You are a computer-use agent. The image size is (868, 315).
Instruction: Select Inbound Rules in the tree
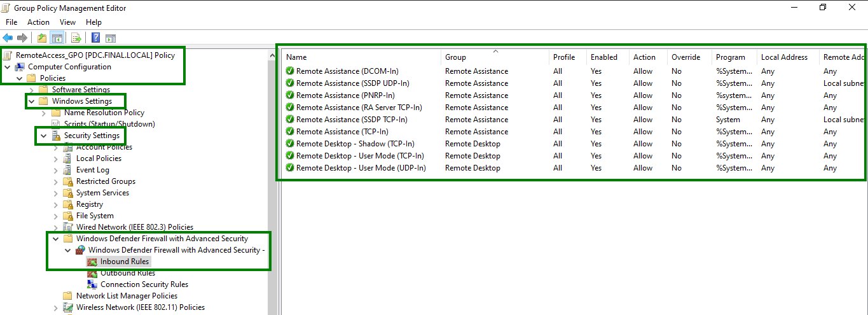[x=125, y=262]
